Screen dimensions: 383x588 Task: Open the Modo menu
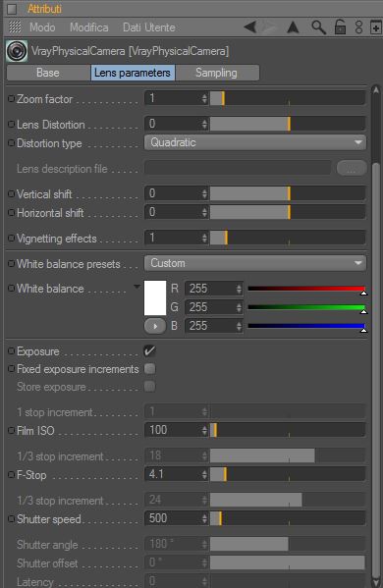[x=42, y=27]
